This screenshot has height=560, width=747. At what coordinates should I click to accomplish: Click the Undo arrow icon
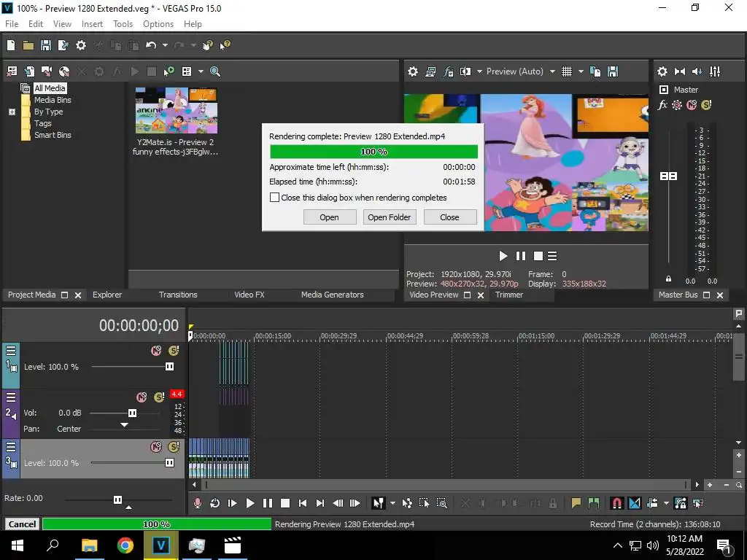click(x=151, y=45)
